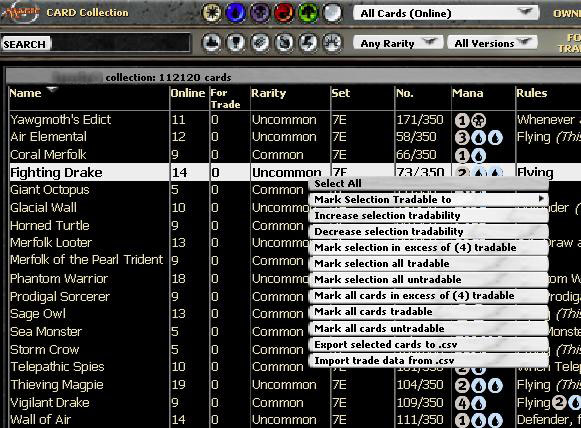
Task: Select the Thieving Magpie card row
Action: 295,385
